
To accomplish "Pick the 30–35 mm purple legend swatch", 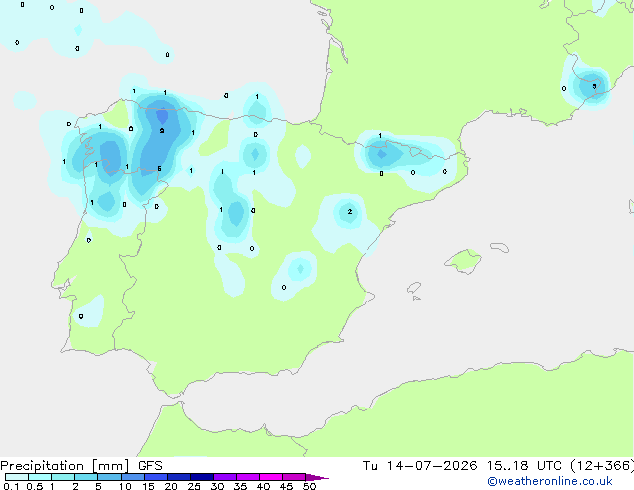I will [x=225, y=477].
